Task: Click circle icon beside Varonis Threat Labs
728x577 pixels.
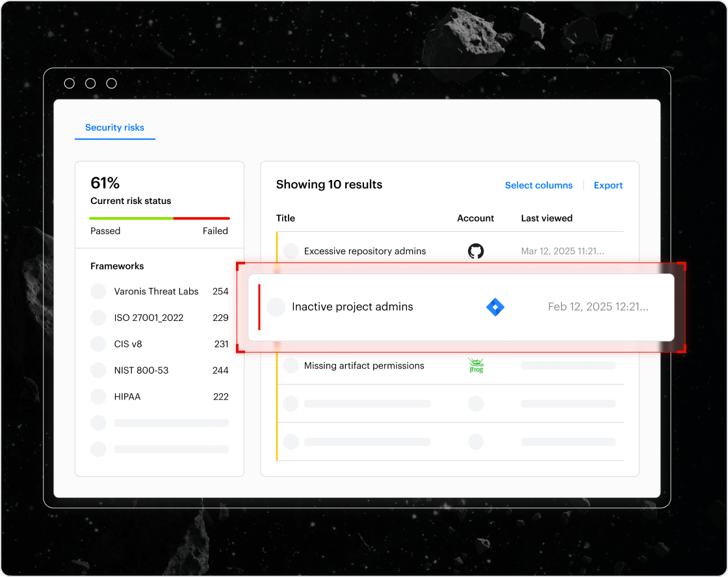Action: click(x=98, y=292)
